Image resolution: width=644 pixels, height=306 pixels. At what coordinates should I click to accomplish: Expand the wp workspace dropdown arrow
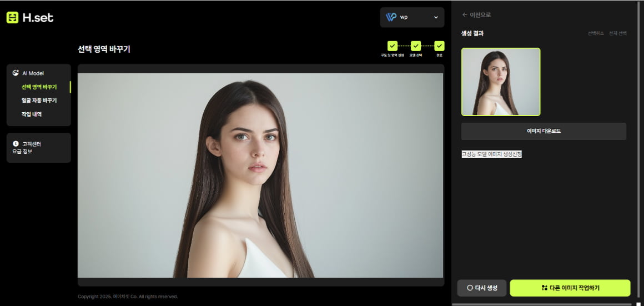(x=436, y=17)
